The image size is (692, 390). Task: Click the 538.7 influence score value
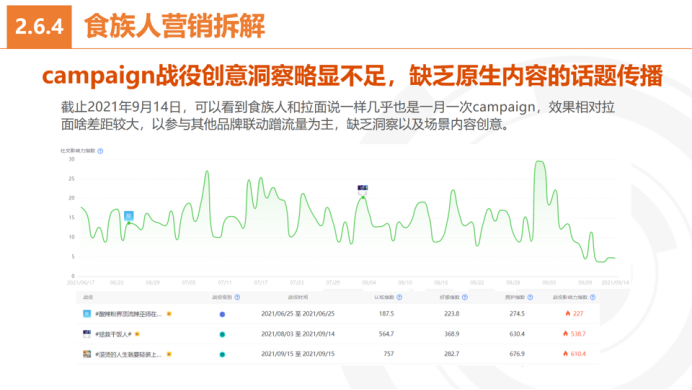tap(578, 334)
